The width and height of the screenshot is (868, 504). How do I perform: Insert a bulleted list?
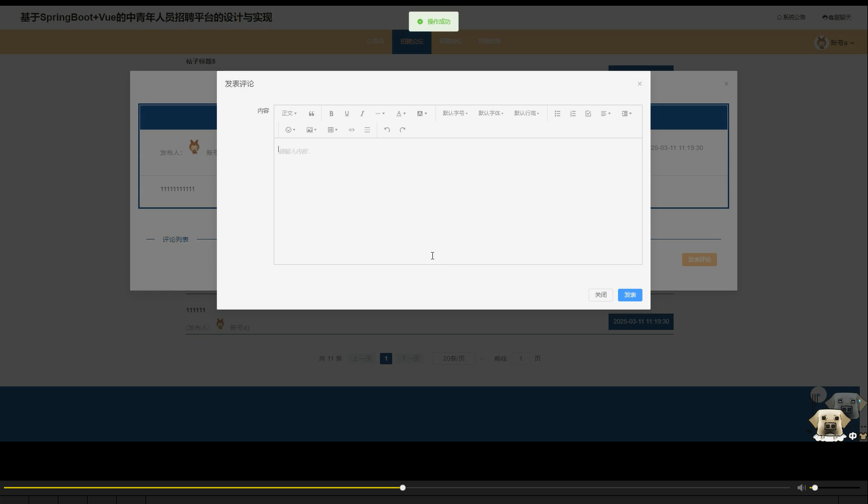557,113
